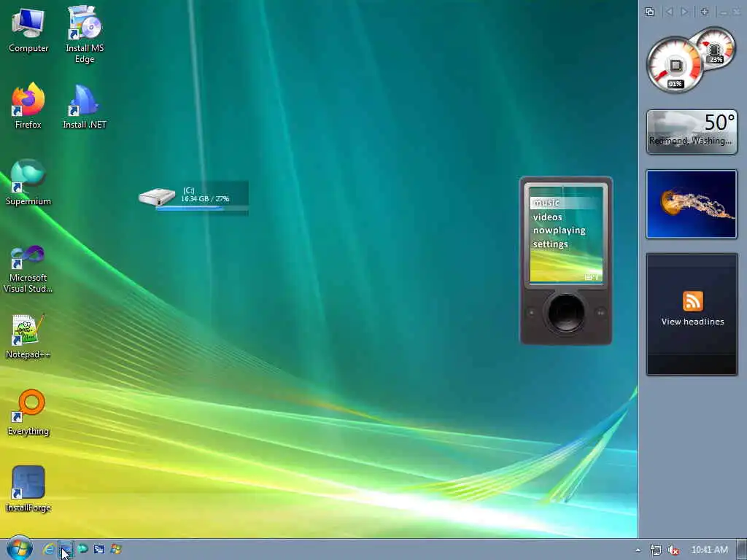Click Redmond, Washington location text
This screenshot has width=747, height=560.
tap(690, 141)
